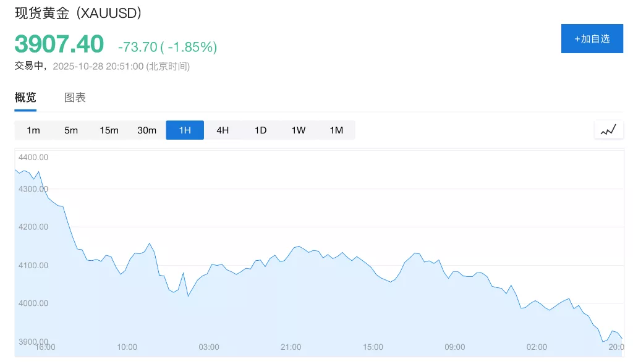Image resolution: width=633 pixels, height=364 pixels.
Task: Click the 2025-10-28 20:51:00 timestamp
Action: point(98,66)
